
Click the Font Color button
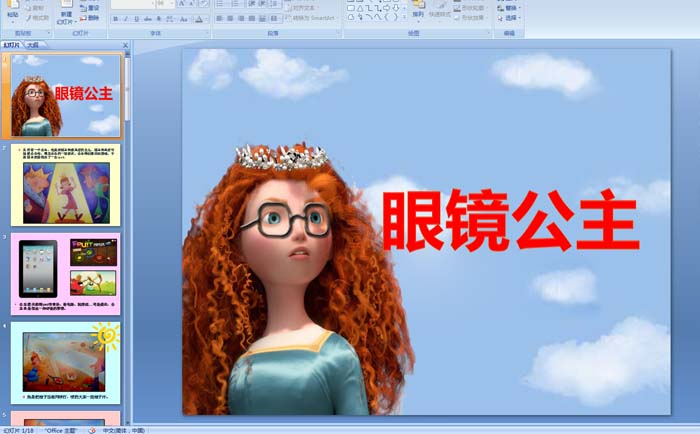click(199, 19)
